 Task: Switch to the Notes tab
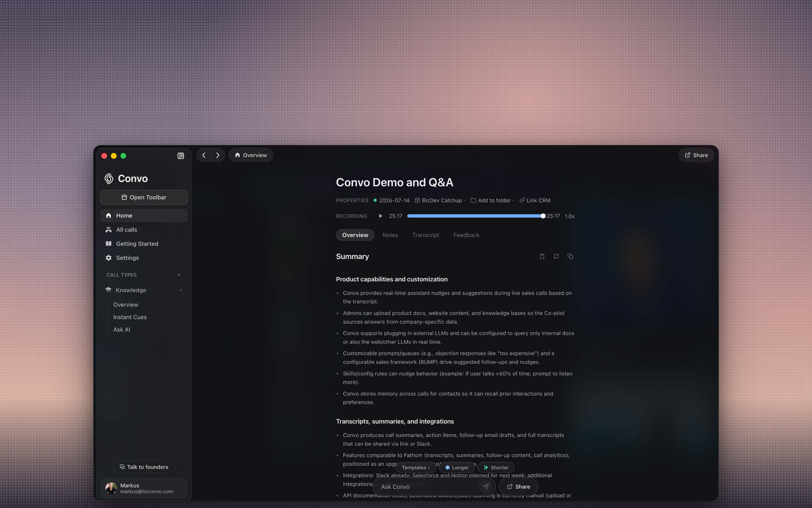click(390, 235)
